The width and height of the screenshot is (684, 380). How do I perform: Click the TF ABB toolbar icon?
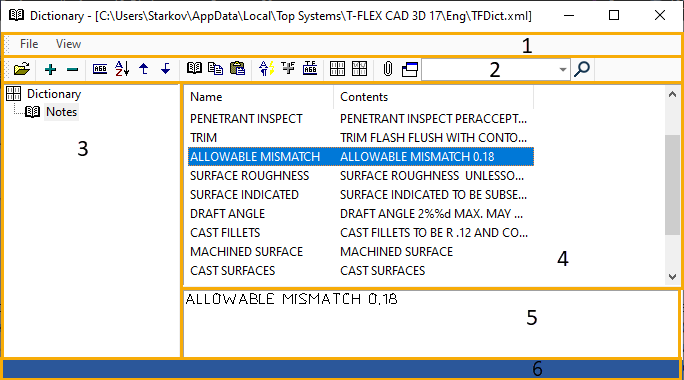(x=310, y=68)
